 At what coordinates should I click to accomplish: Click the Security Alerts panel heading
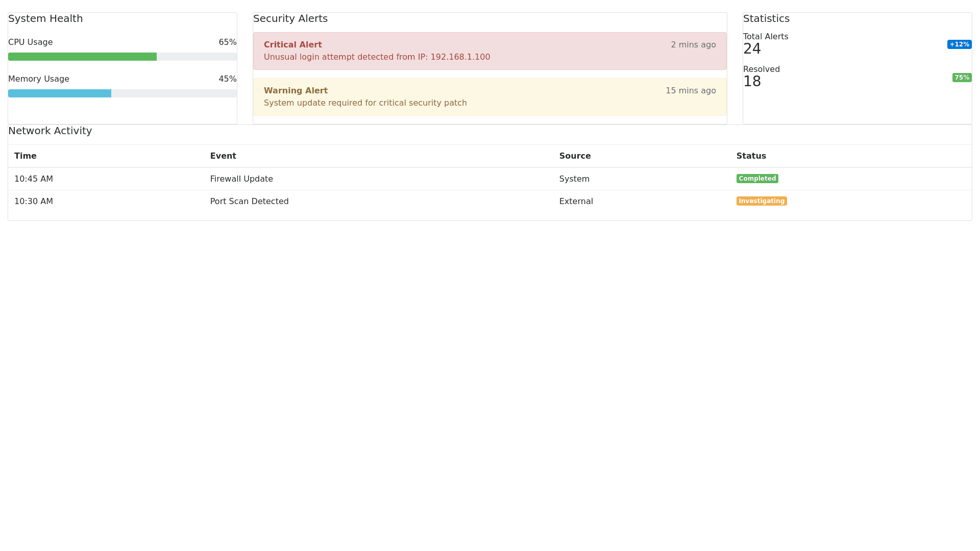[290, 19]
